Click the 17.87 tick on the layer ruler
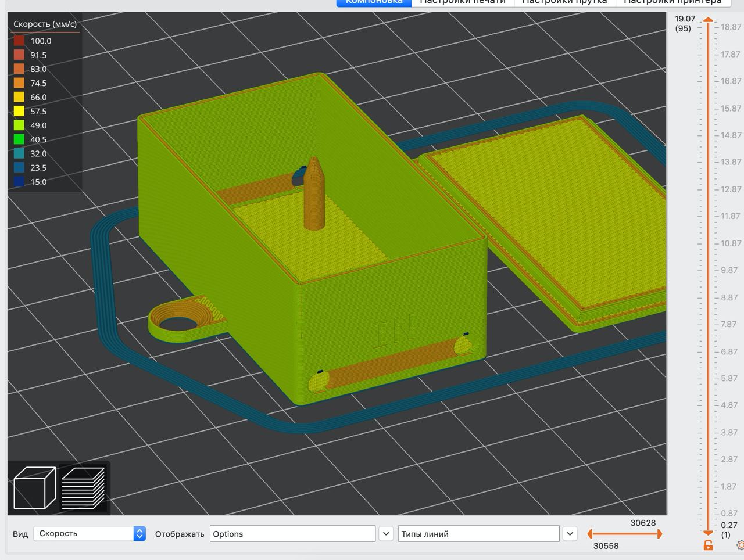The height and width of the screenshot is (560, 744). tap(731, 55)
